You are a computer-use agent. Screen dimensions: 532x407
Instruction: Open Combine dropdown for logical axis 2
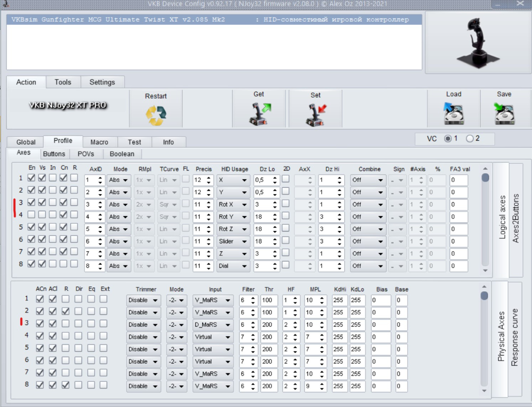(x=367, y=192)
